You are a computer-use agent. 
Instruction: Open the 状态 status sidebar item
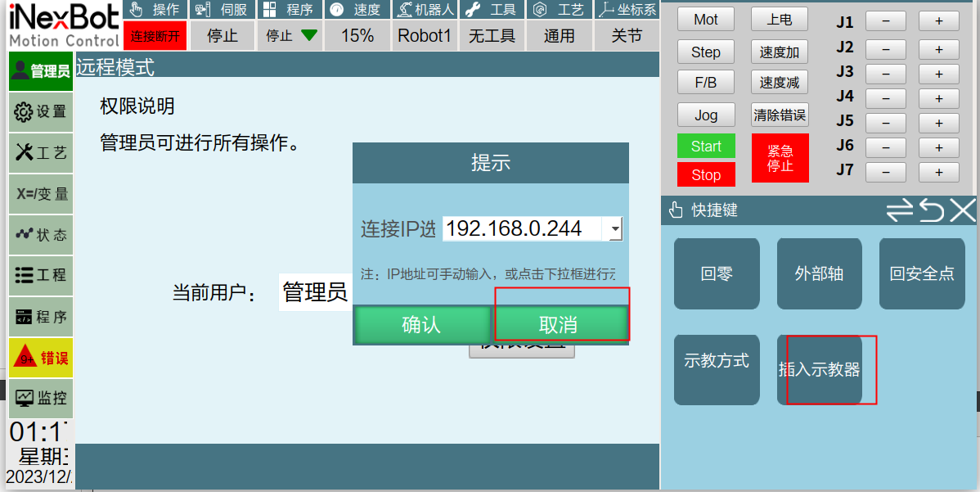pyautogui.click(x=41, y=235)
